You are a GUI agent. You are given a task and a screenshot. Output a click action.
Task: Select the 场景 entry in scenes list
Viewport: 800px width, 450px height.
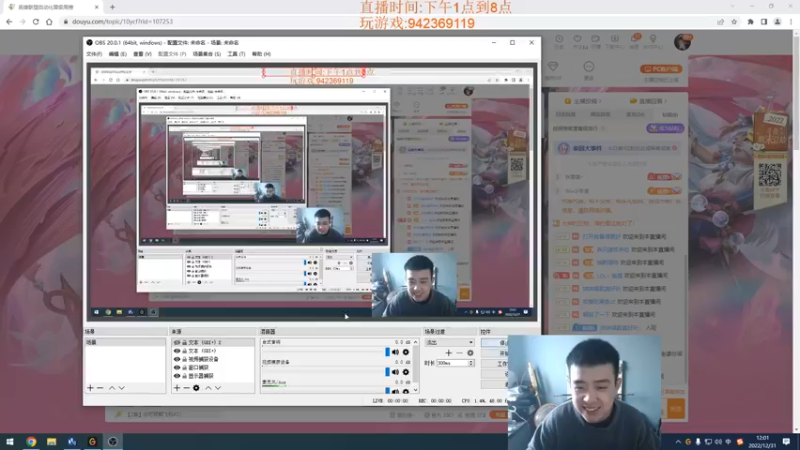125,342
